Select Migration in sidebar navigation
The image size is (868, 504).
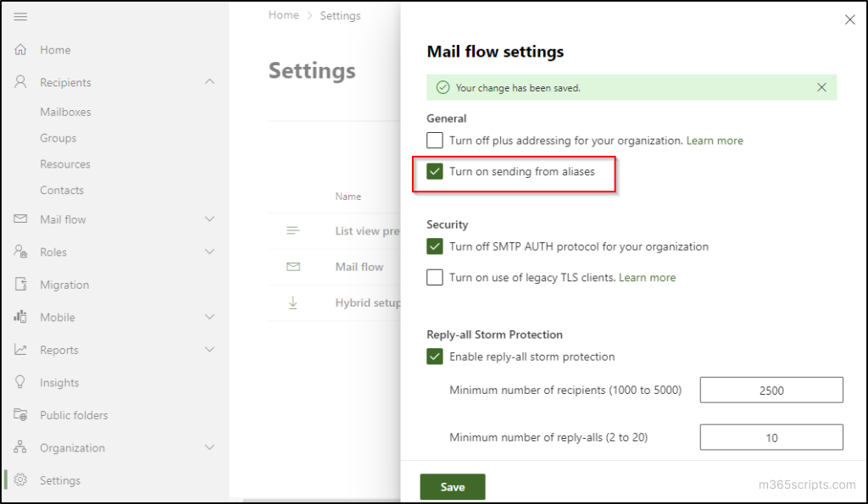pos(64,285)
